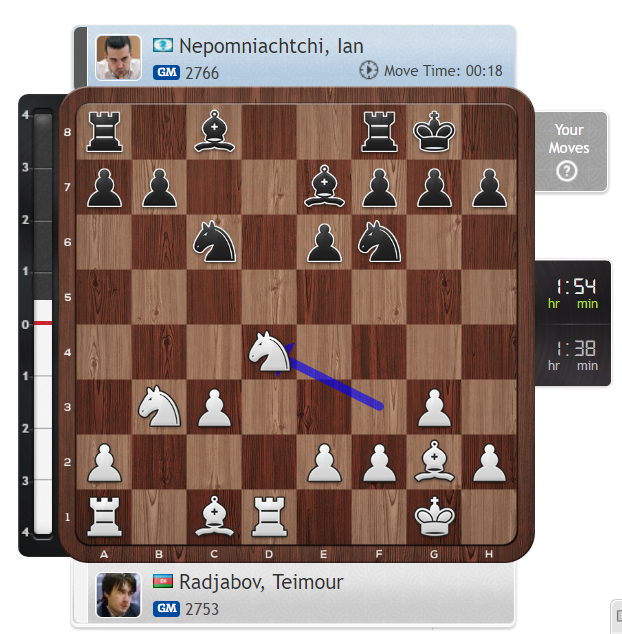
Task: Click the Your Moves panel button
Action: pyautogui.click(x=571, y=151)
